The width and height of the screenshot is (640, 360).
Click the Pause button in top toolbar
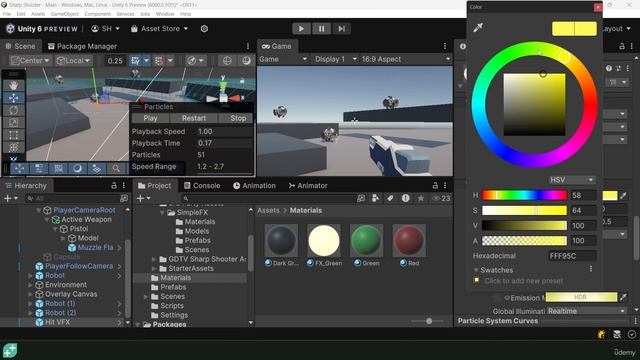(321, 29)
